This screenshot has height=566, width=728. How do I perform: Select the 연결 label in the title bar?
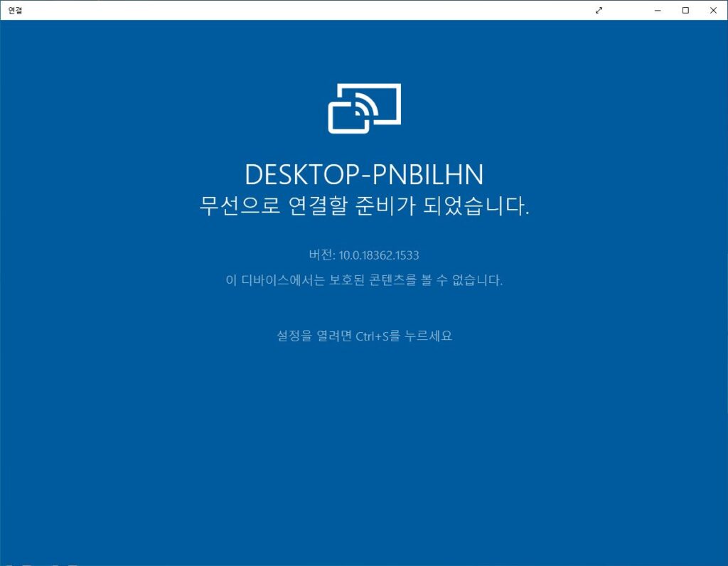tap(16, 11)
